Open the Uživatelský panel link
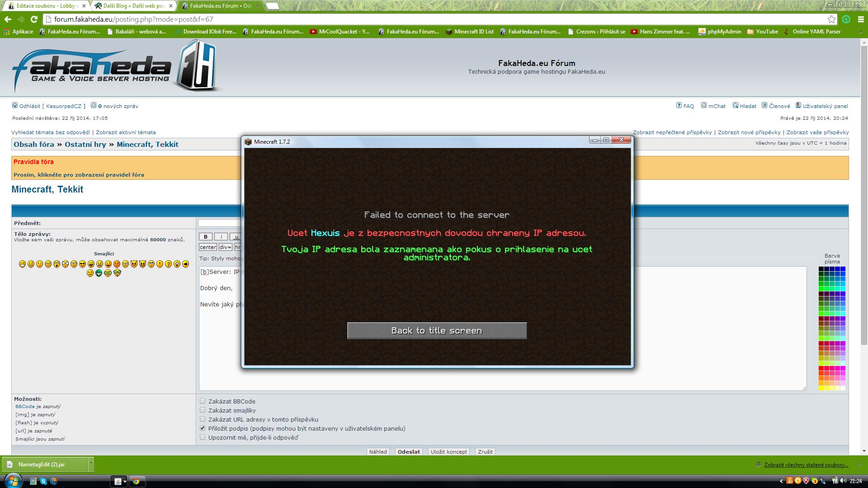 pos(821,106)
